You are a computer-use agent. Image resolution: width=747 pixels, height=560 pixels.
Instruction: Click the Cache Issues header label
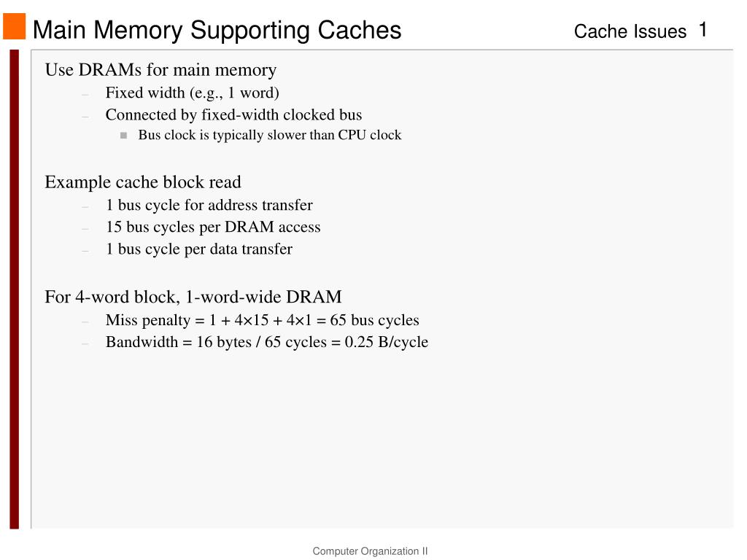(x=630, y=31)
